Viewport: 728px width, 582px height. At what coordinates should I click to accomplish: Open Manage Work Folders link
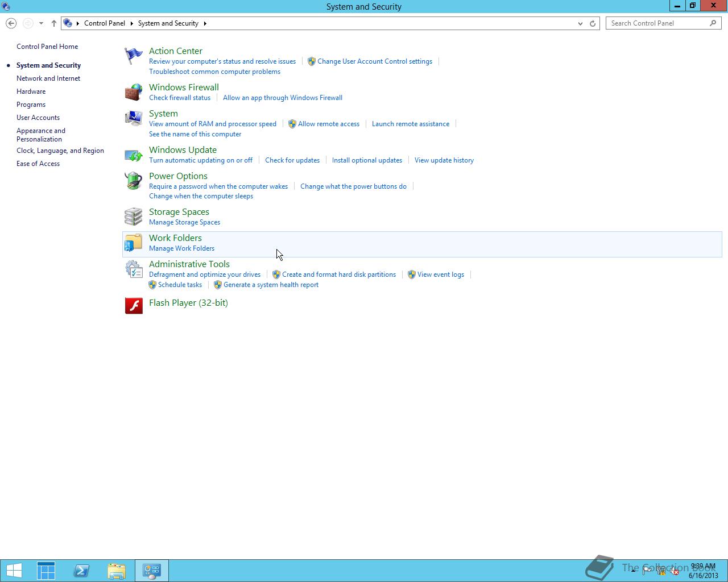[x=181, y=248]
